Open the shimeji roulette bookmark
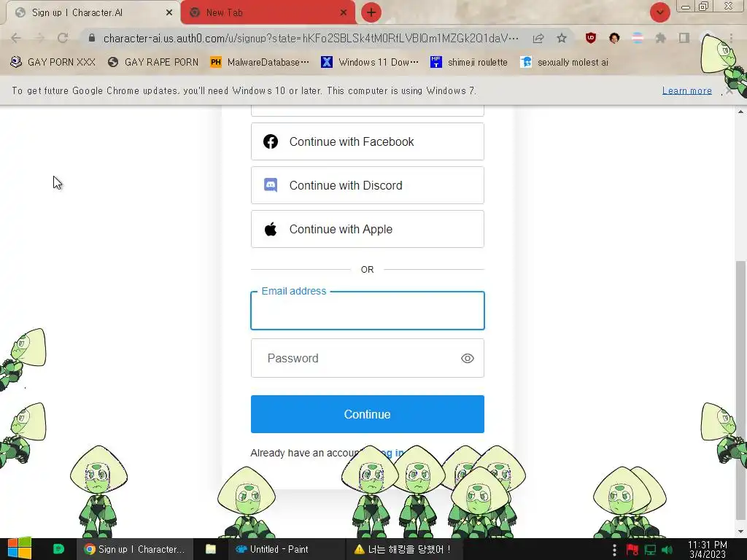The height and width of the screenshot is (560, 747). pyautogui.click(x=469, y=63)
